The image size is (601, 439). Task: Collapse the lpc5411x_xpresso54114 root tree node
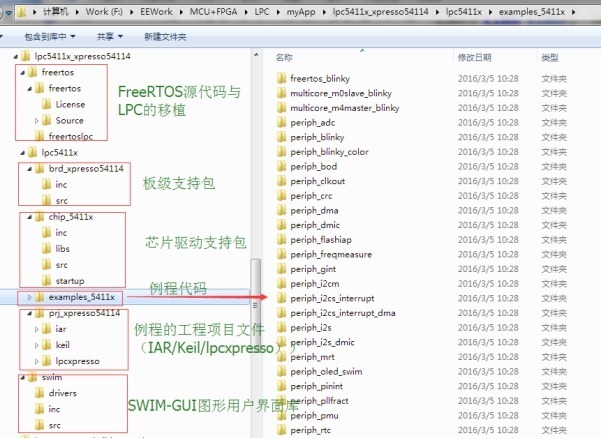[x=15, y=57]
